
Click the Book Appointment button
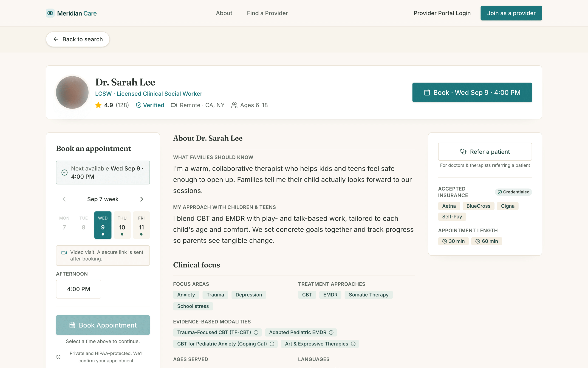[103, 325]
